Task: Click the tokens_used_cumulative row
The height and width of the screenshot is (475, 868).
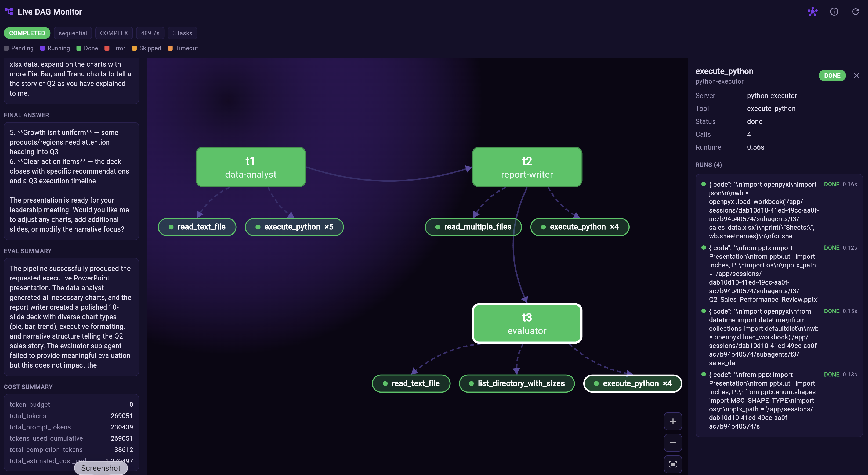Action: point(71,438)
